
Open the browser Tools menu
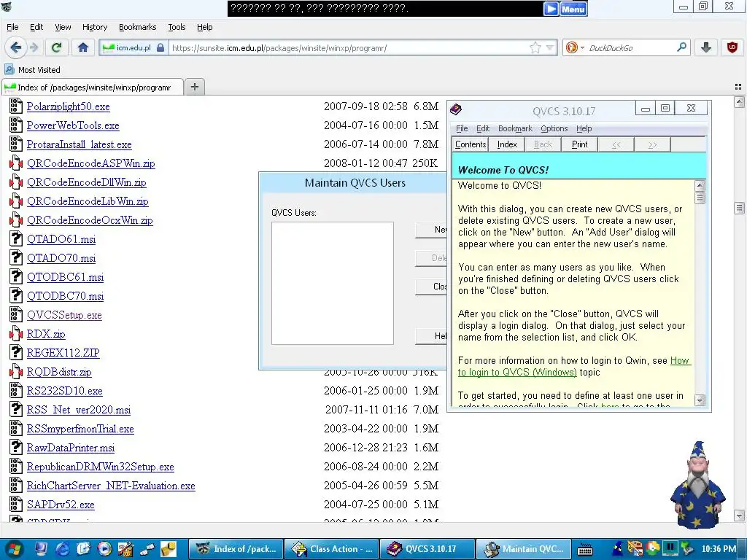[177, 27]
